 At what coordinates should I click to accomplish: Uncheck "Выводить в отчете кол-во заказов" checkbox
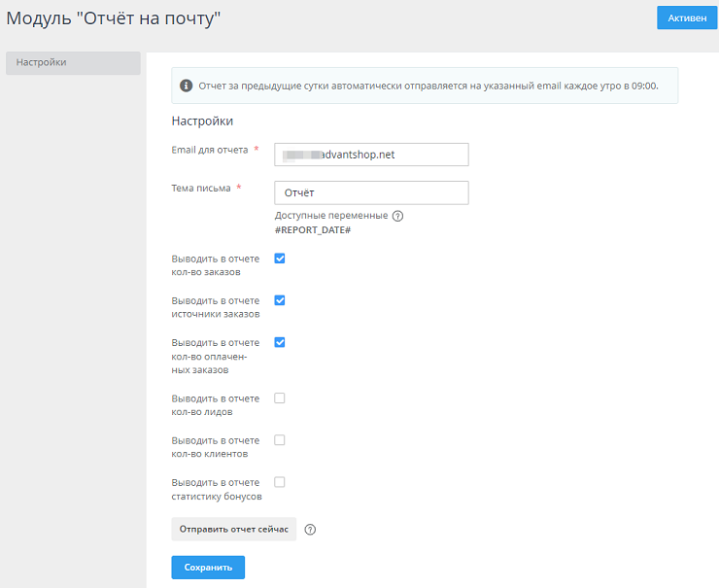(x=280, y=259)
